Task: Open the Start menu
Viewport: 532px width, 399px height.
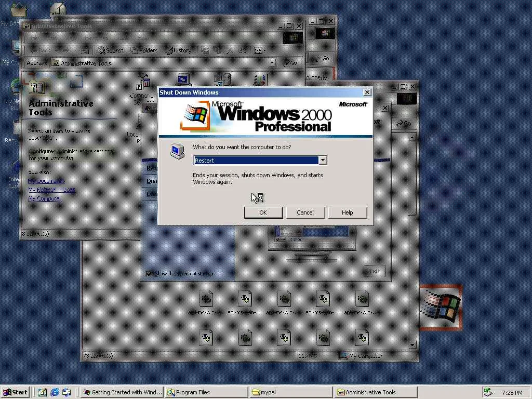Action: (15, 392)
